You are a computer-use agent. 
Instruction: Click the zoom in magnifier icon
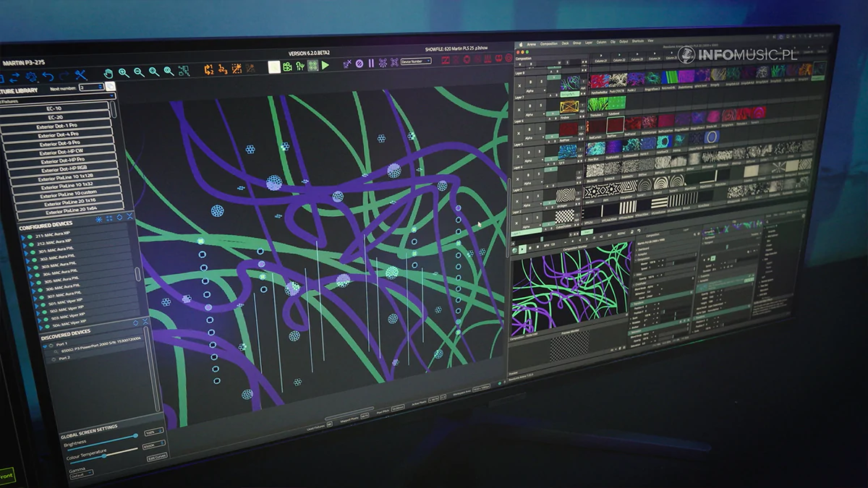124,72
